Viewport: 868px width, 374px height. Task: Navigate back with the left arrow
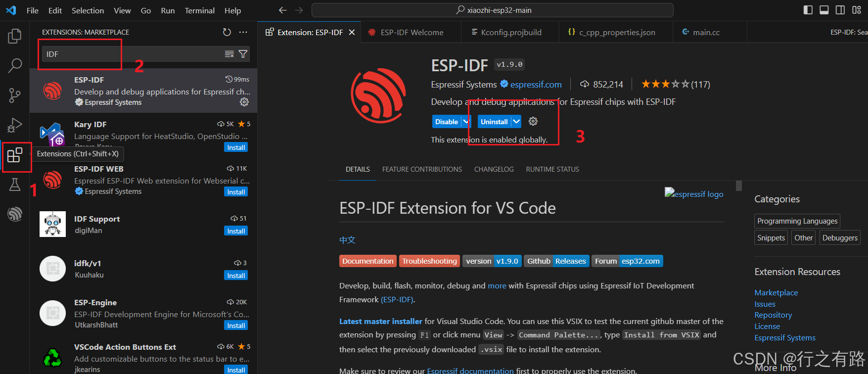tap(282, 10)
